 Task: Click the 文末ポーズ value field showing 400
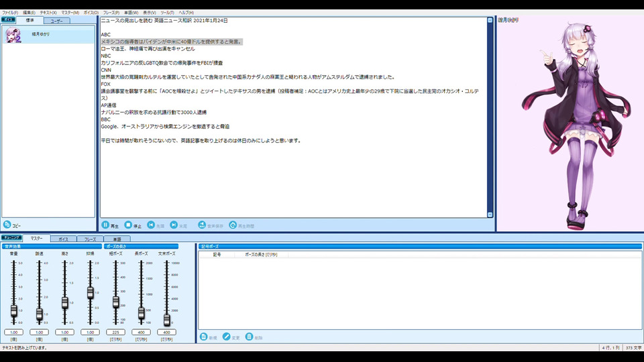pyautogui.click(x=166, y=332)
